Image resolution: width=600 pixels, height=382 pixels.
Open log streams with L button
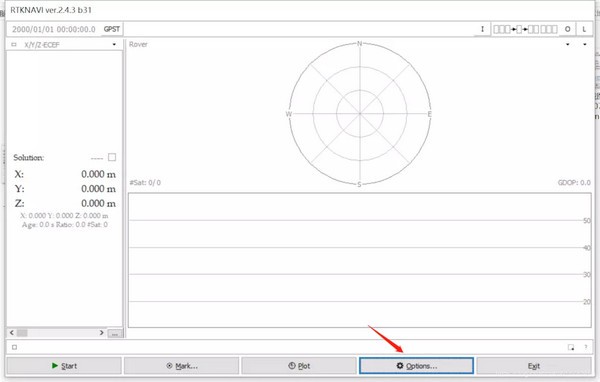[584, 29]
